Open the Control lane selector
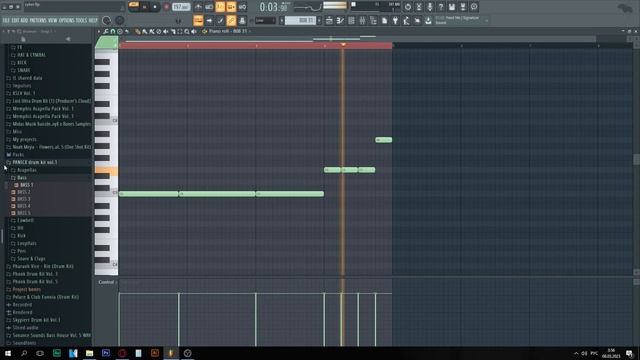This screenshot has height=360, width=640. coord(107,282)
